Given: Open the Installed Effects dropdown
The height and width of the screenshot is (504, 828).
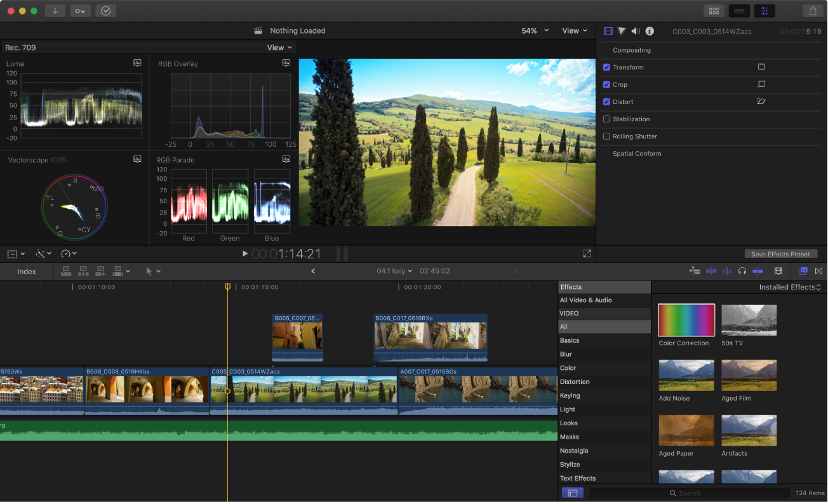Looking at the screenshot, I should tap(789, 286).
